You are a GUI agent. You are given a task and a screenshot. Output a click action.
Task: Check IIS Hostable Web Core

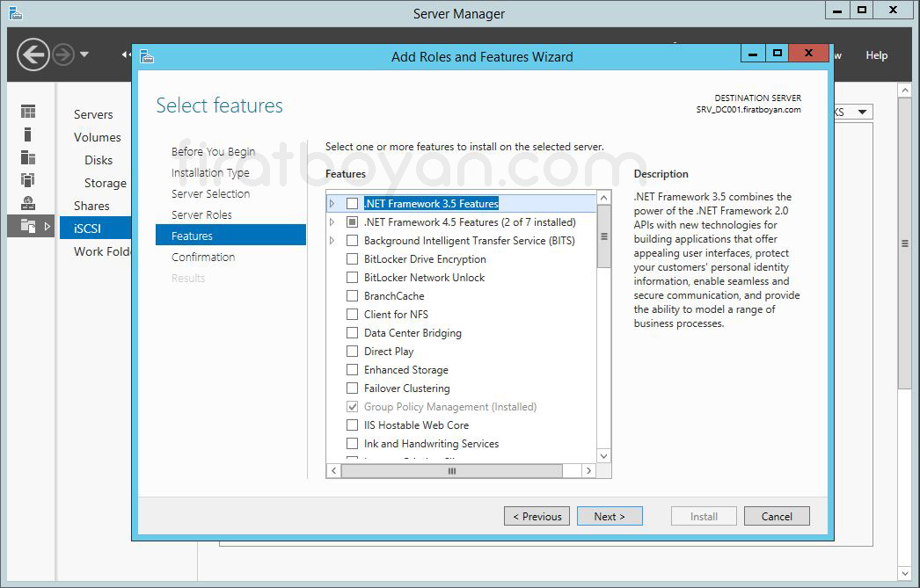pyautogui.click(x=352, y=425)
